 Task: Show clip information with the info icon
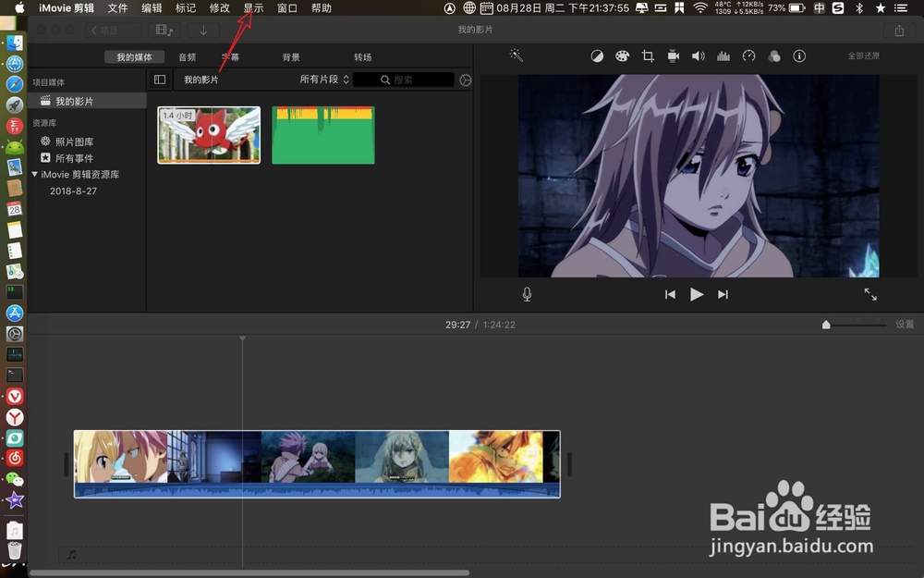click(799, 55)
